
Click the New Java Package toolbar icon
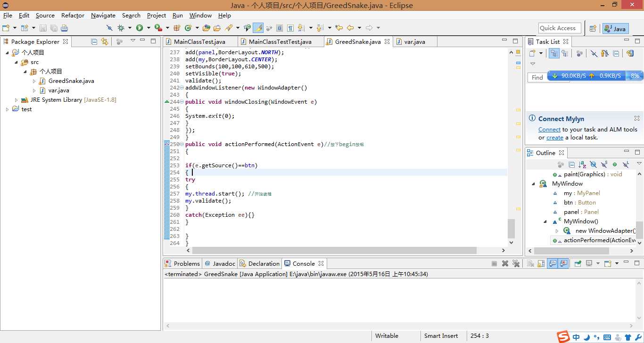[177, 28]
